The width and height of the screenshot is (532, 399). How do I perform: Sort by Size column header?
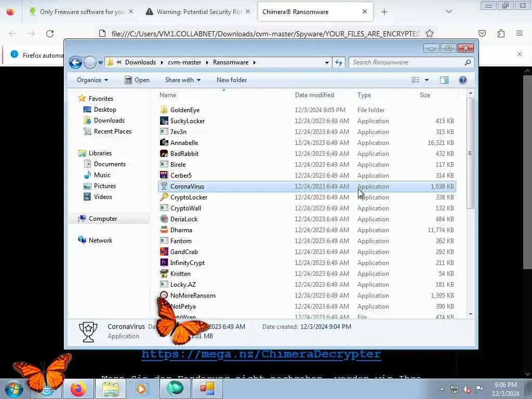[x=437, y=95]
